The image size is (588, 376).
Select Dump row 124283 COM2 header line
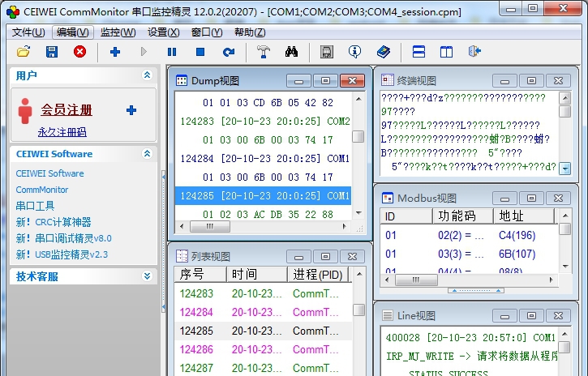click(x=263, y=121)
